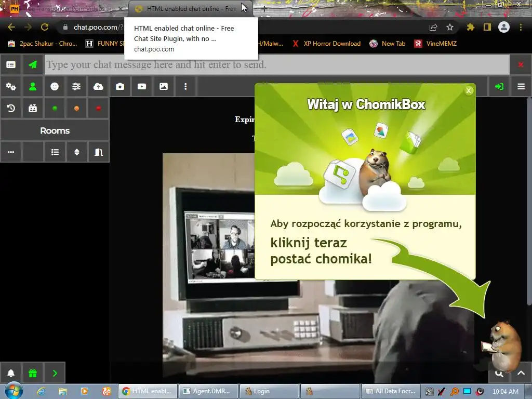Image resolution: width=532 pixels, height=399 pixels.
Task: Click the green login arrow icon
Action: (x=499, y=87)
